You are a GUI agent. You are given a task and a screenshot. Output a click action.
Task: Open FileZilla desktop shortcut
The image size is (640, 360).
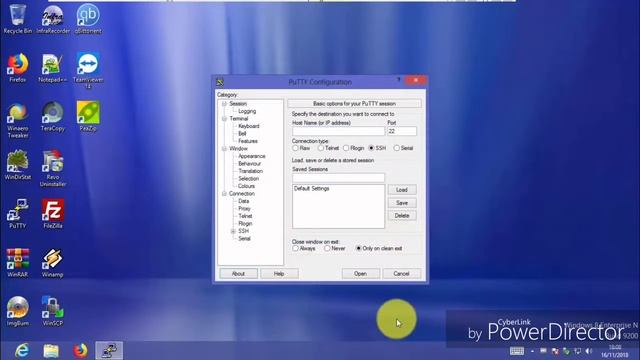pos(53,213)
